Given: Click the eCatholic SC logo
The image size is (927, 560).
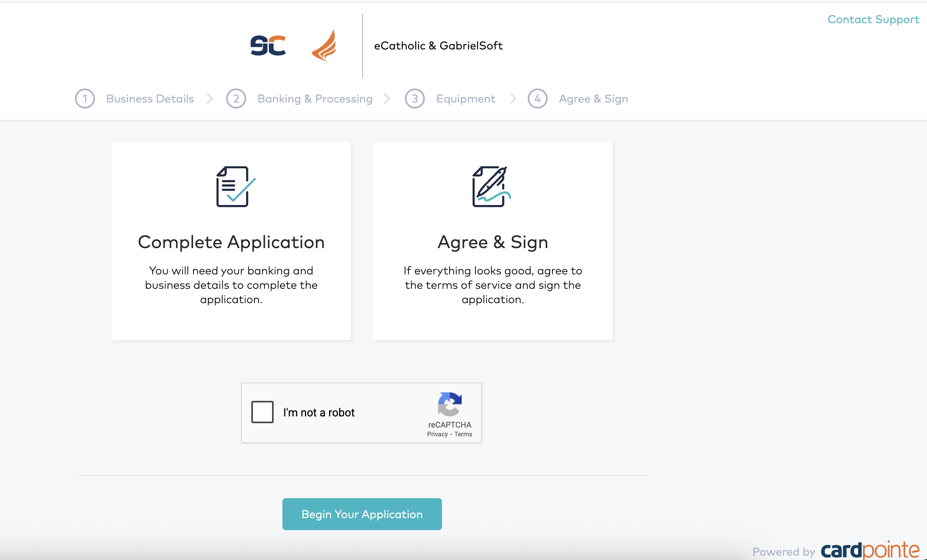Looking at the screenshot, I should pos(268,45).
